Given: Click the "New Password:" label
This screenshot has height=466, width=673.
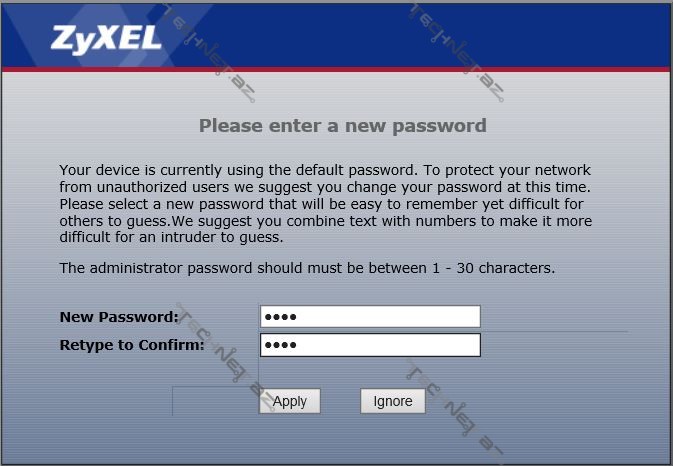Looking at the screenshot, I should [118, 317].
